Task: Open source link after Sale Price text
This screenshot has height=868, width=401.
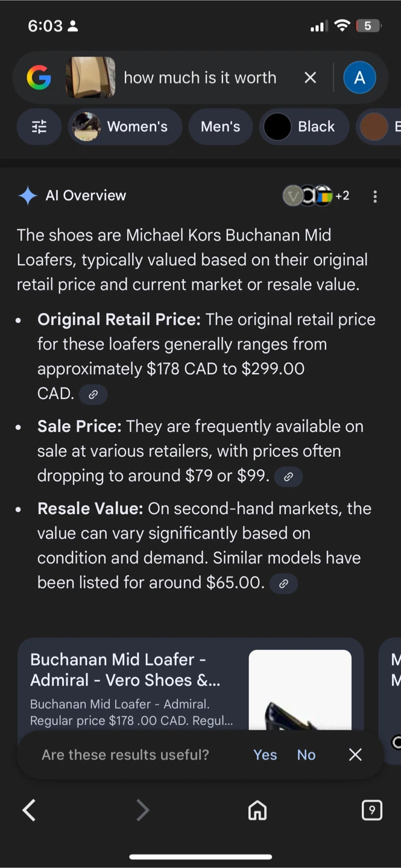Action: pyautogui.click(x=288, y=477)
